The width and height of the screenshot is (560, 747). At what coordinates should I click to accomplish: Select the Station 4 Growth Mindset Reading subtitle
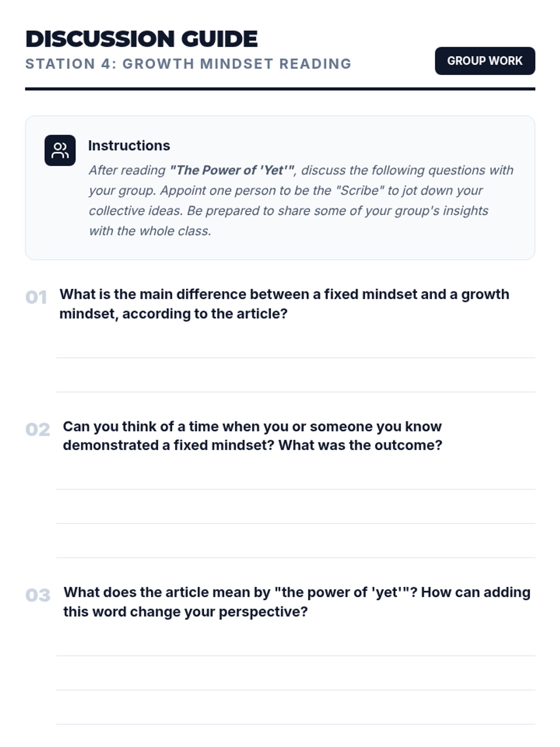[x=188, y=63]
